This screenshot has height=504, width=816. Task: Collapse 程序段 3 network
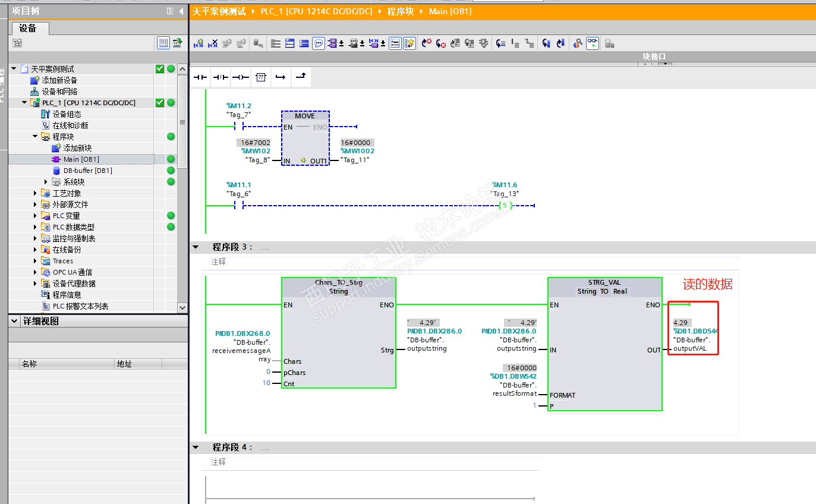[196, 247]
